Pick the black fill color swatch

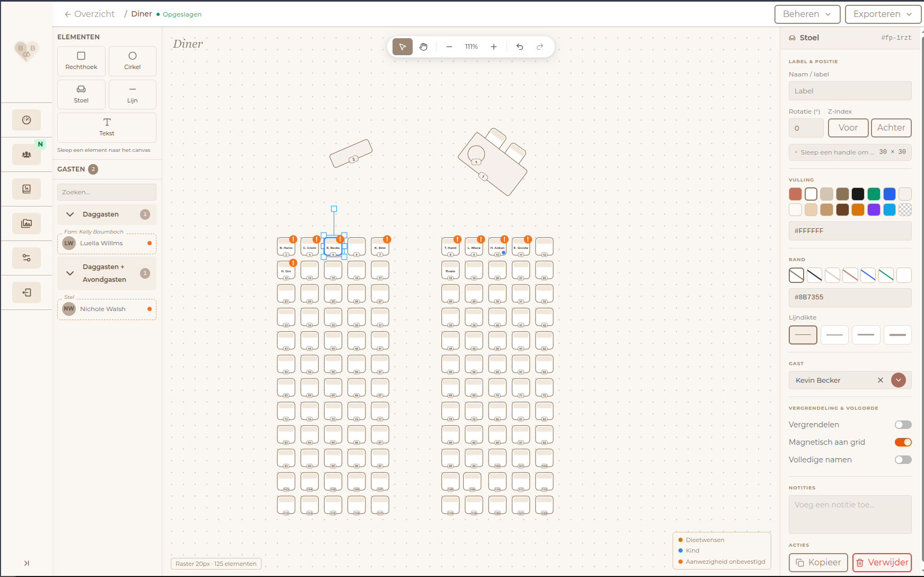[x=858, y=194]
